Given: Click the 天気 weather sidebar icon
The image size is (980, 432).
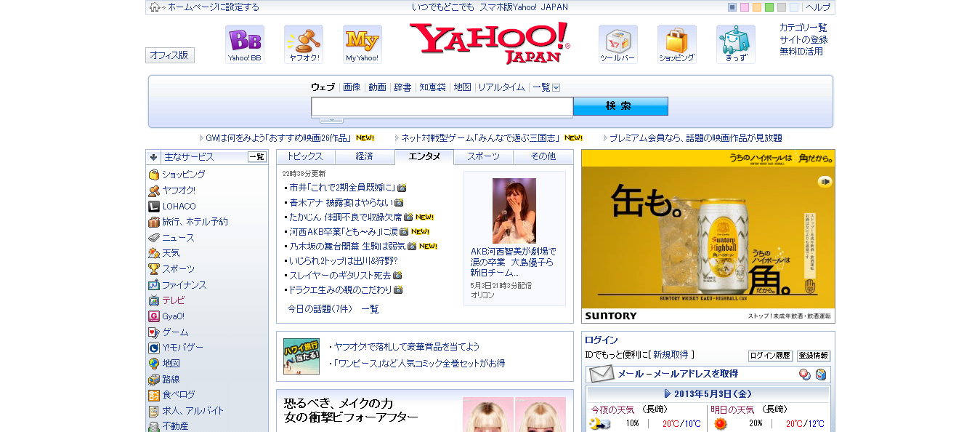Looking at the screenshot, I should pos(154,253).
